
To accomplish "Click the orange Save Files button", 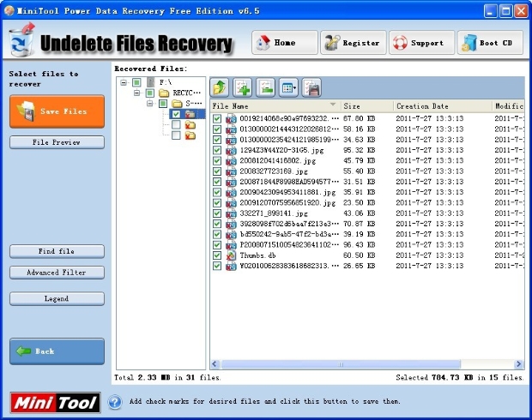I will 57,111.
